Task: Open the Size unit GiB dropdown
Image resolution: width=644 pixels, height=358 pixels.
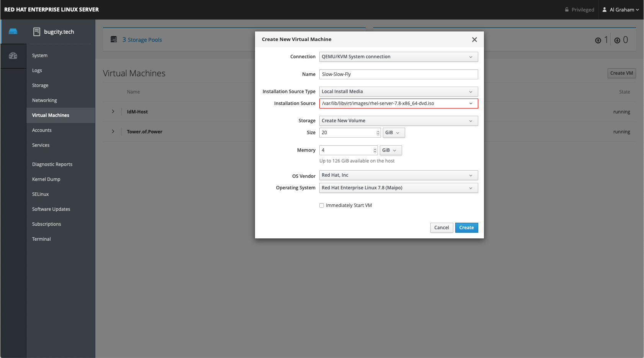Action: pyautogui.click(x=394, y=133)
